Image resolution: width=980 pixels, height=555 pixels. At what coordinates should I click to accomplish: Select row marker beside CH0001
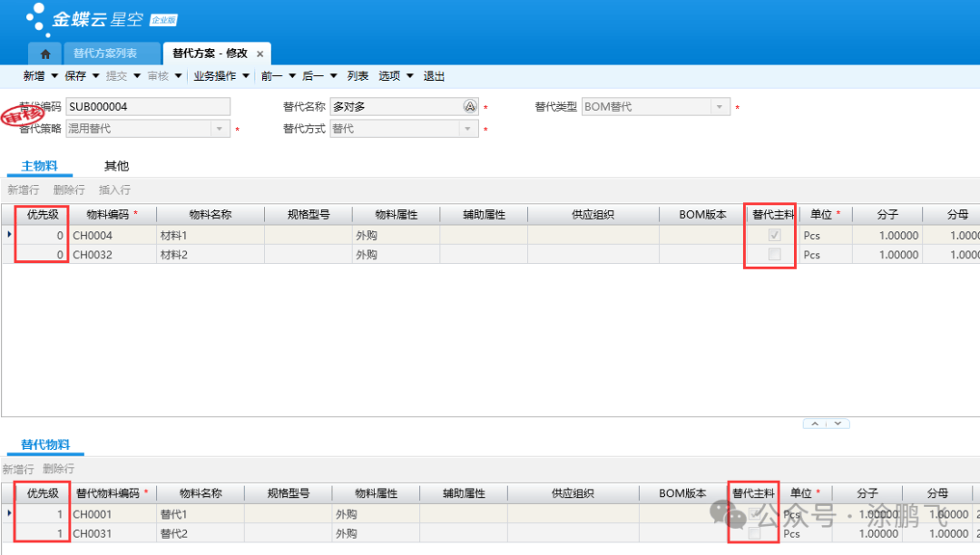pyautogui.click(x=9, y=514)
